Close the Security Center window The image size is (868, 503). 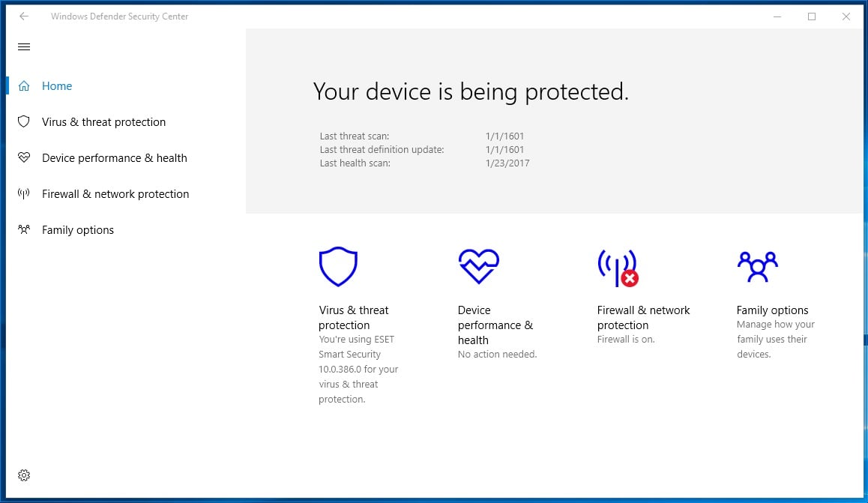click(x=846, y=16)
